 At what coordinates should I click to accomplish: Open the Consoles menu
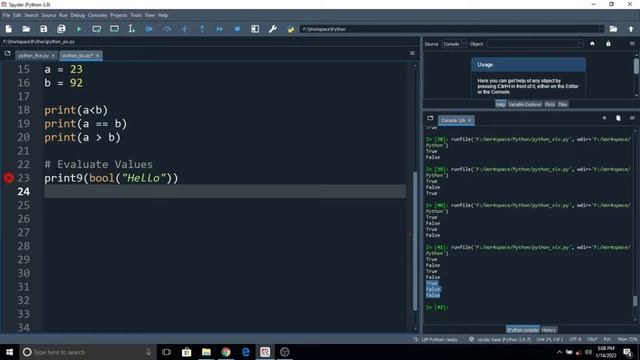tap(98, 15)
